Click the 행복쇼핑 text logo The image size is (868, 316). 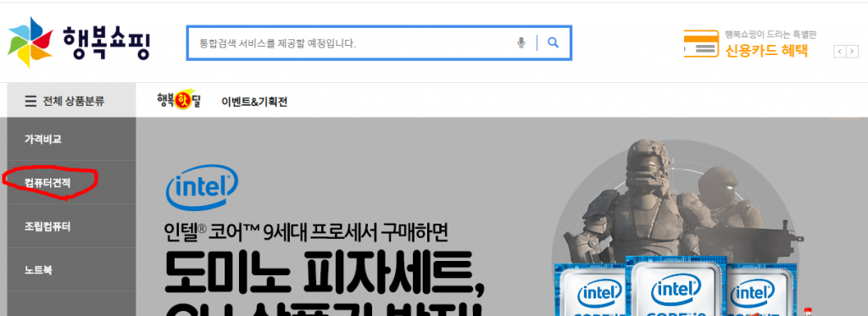tap(106, 43)
